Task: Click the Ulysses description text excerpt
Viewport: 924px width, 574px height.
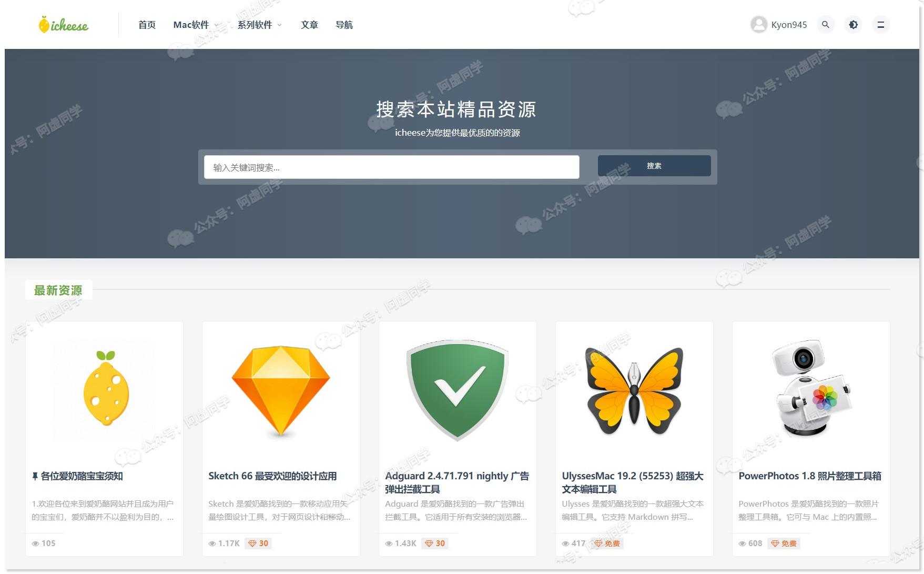Action: point(633,510)
